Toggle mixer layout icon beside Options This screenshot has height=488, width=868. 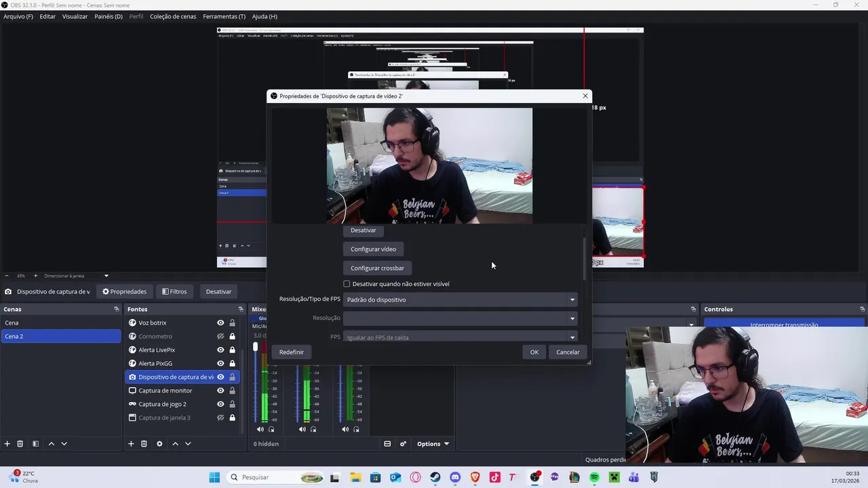coord(387,444)
